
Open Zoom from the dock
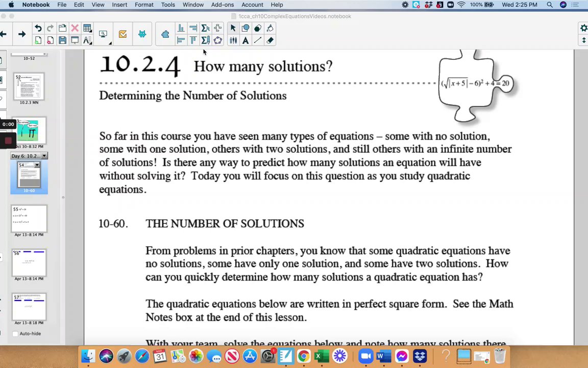(x=365, y=356)
